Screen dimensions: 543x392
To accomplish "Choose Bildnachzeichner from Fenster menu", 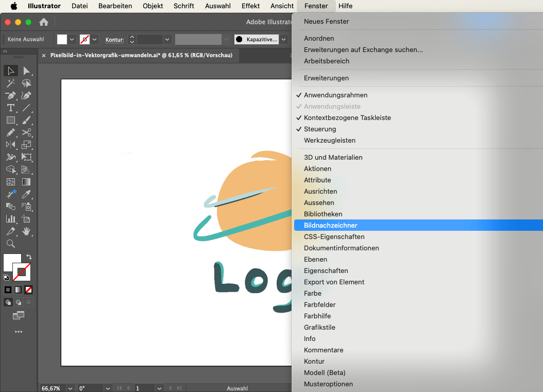I will 330,225.
